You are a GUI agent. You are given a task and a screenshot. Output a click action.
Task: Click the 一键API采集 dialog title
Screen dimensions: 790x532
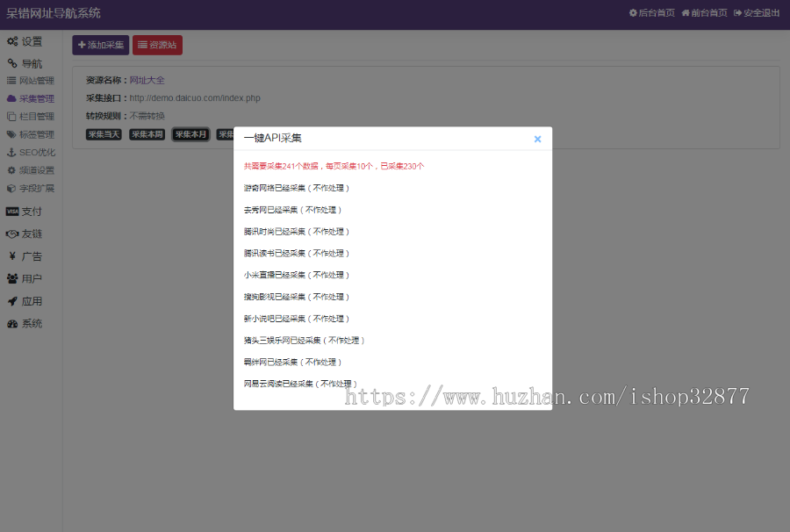coord(273,138)
